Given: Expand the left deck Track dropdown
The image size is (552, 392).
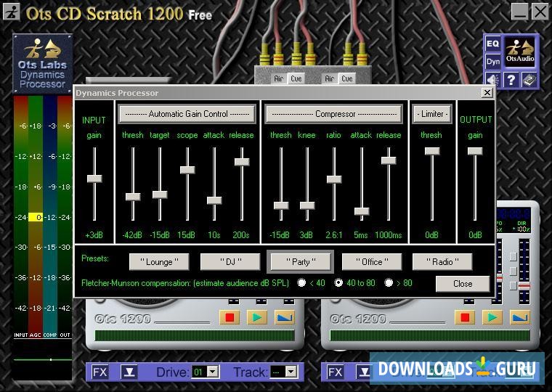Looking at the screenshot, I should coord(291,372).
